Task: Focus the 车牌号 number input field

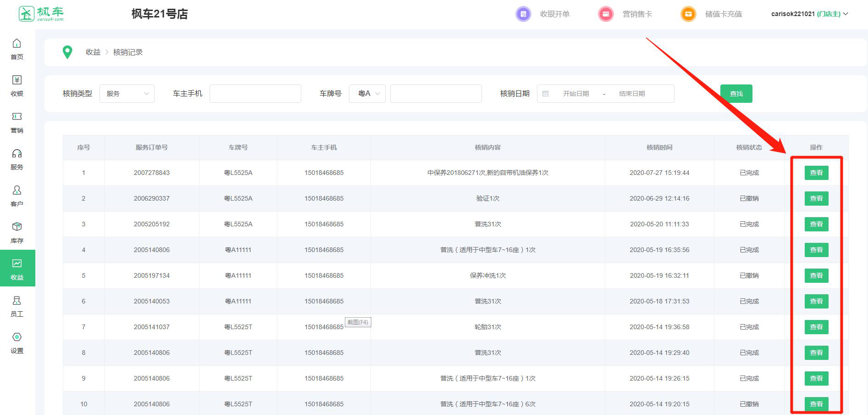Action: click(x=436, y=94)
